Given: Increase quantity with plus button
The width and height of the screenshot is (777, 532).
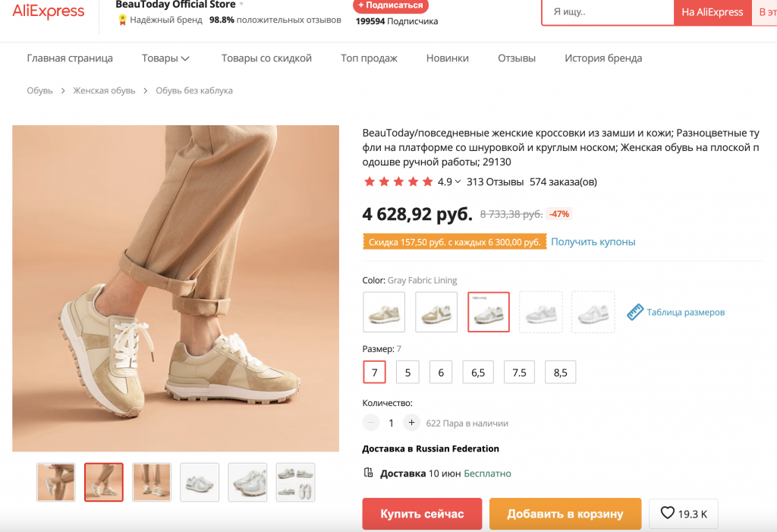Looking at the screenshot, I should [411, 423].
